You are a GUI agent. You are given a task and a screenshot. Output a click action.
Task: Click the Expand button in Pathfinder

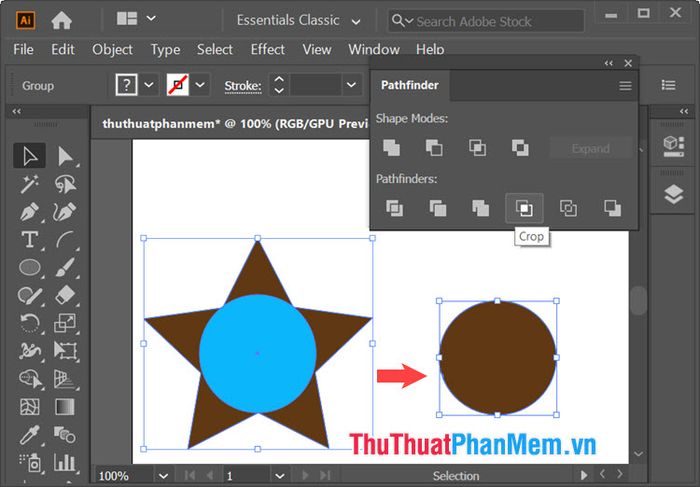click(591, 149)
